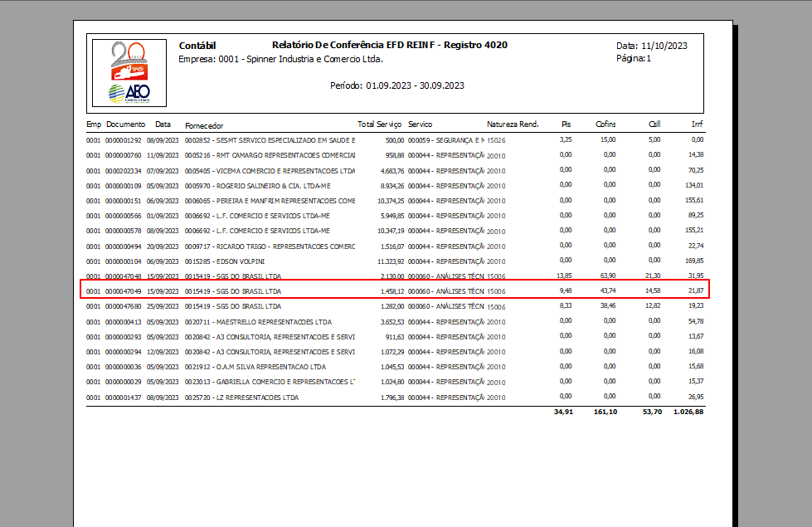Click document number 0000000293
Image resolution: width=812 pixels, height=527 pixels.
124,337
